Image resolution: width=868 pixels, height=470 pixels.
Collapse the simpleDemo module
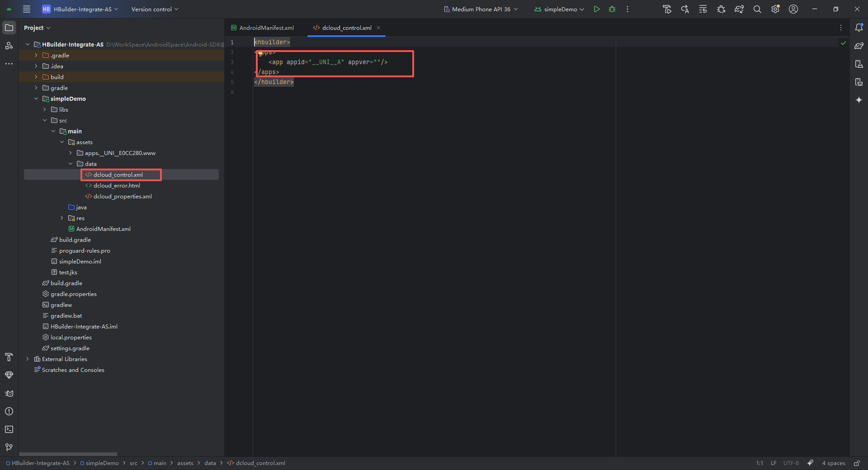click(36, 99)
